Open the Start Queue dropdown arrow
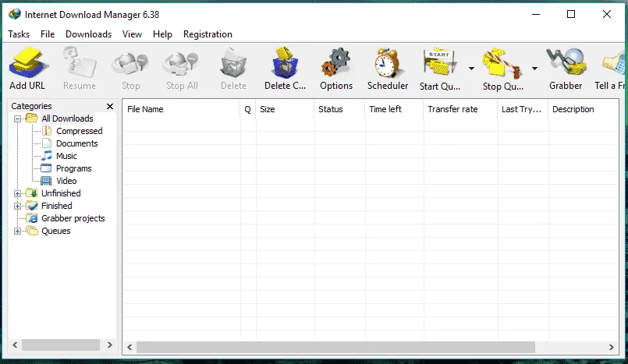This screenshot has height=364, width=628. pos(471,69)
